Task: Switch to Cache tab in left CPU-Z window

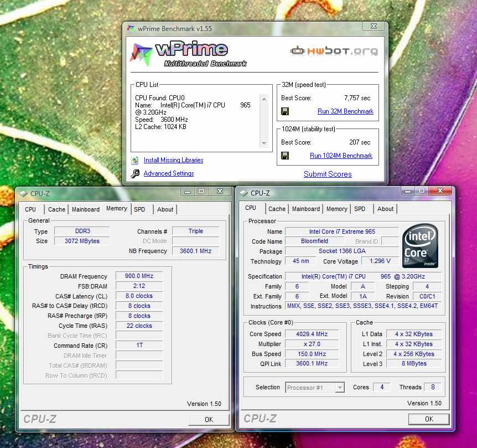Action: (56, 209)
